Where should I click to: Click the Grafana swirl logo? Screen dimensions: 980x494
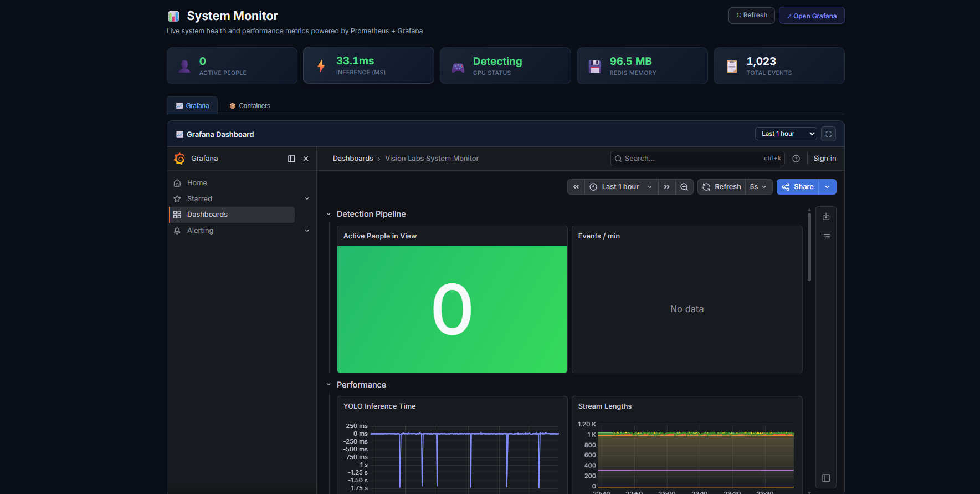click(179, 159)
